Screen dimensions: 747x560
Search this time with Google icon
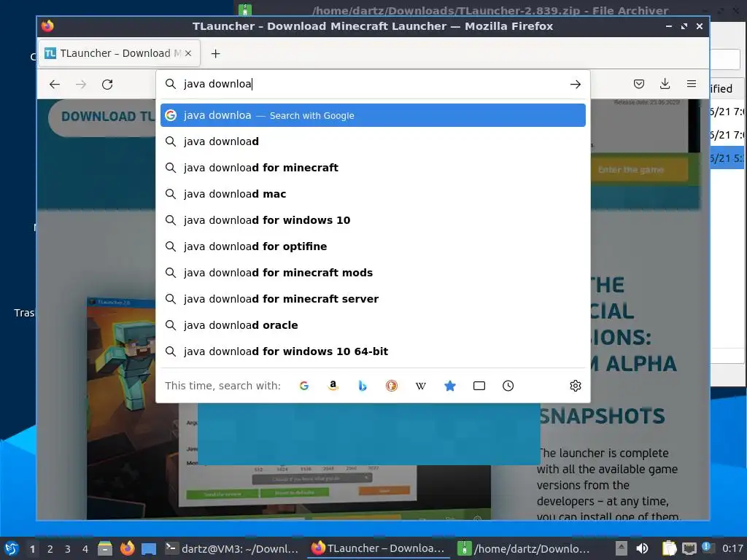click(304, 386)
